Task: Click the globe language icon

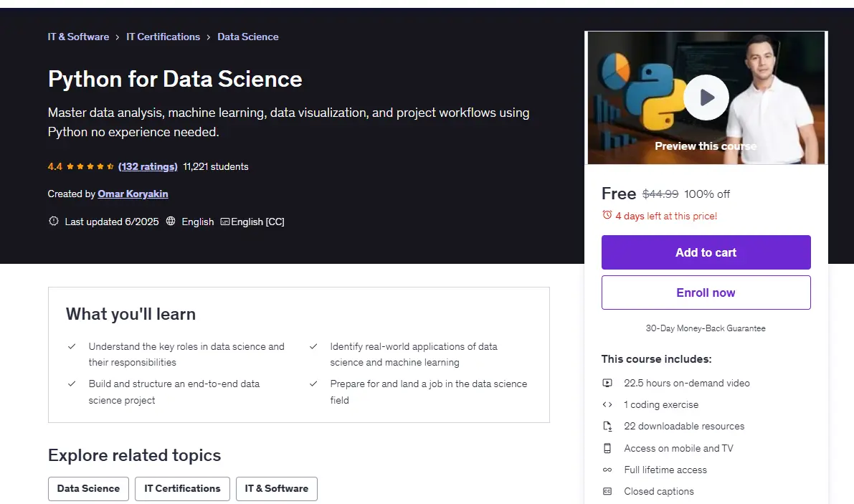Action: (171, 221)
